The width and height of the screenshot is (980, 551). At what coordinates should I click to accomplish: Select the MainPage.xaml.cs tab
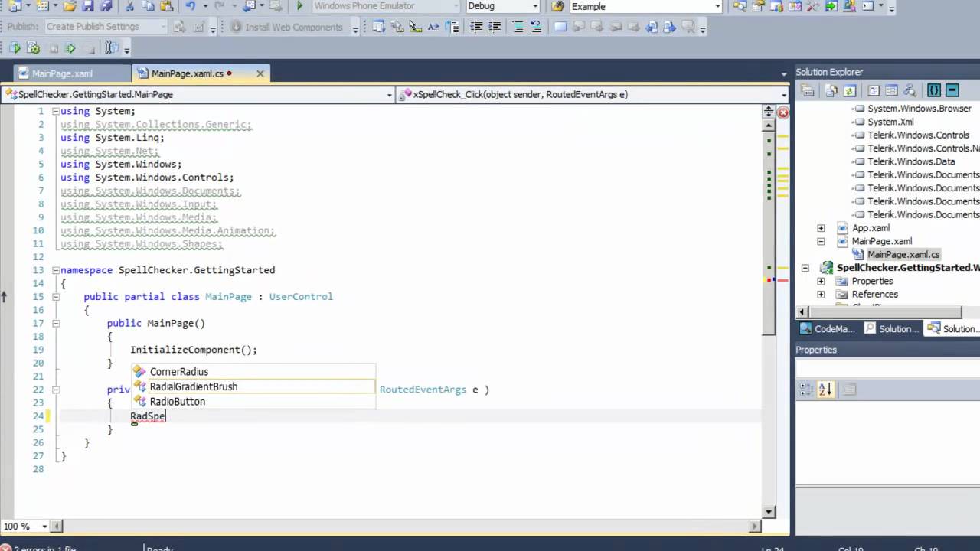(x=188, y=73)
